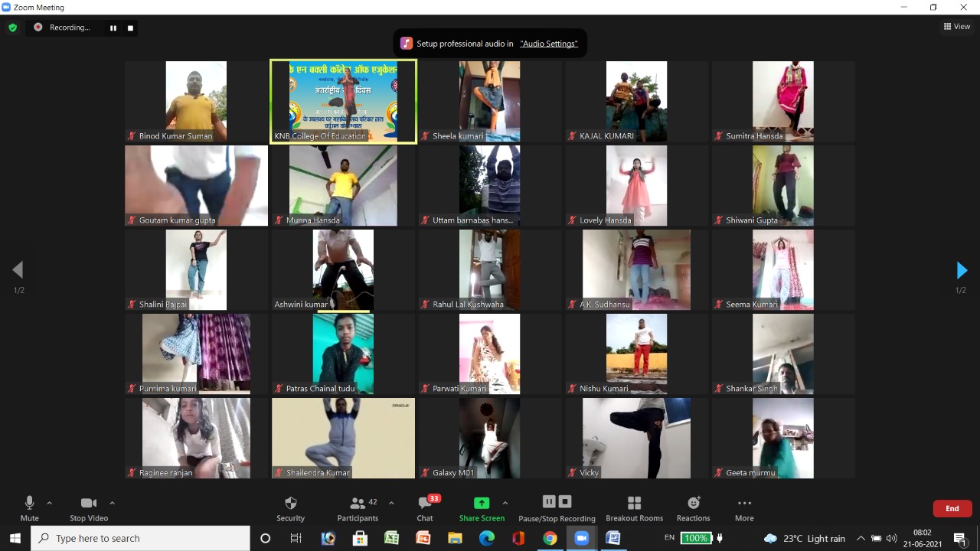Click the green Share Screen icon

(x=482, y=503)
